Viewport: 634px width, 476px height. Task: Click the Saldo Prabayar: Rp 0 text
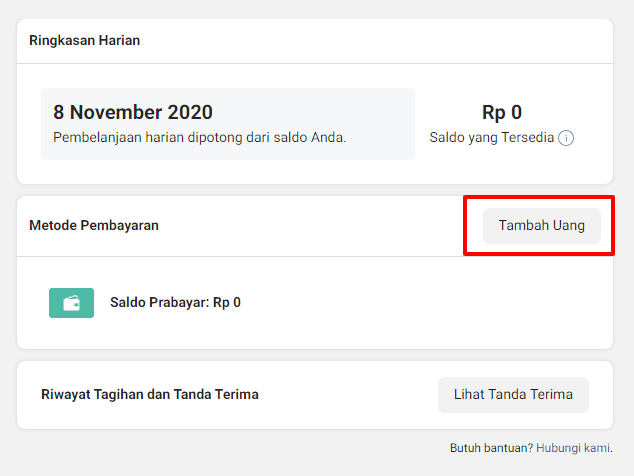(x=175, y=302)
